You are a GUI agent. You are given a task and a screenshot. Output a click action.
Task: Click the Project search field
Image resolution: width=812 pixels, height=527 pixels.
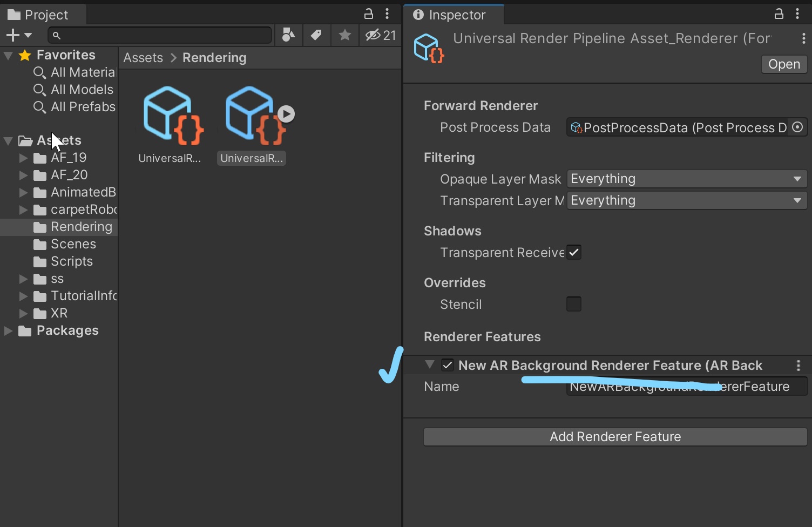[160, 36]
